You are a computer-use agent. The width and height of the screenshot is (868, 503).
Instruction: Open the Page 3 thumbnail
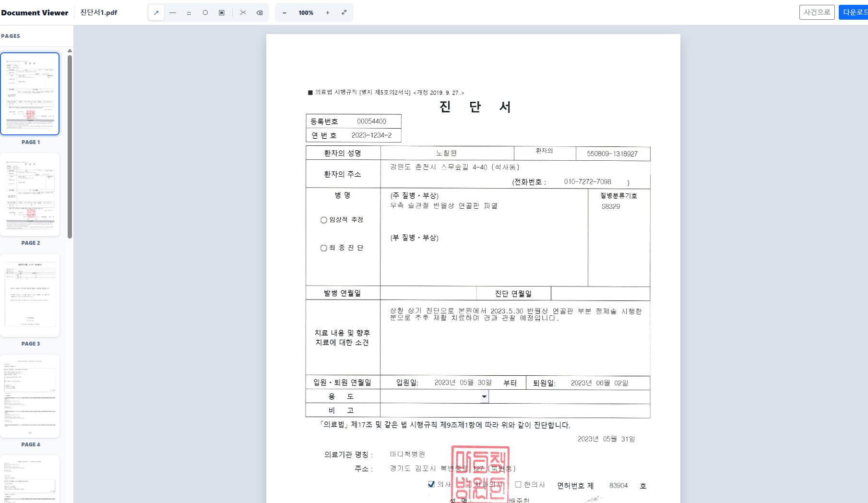(30, 296)
